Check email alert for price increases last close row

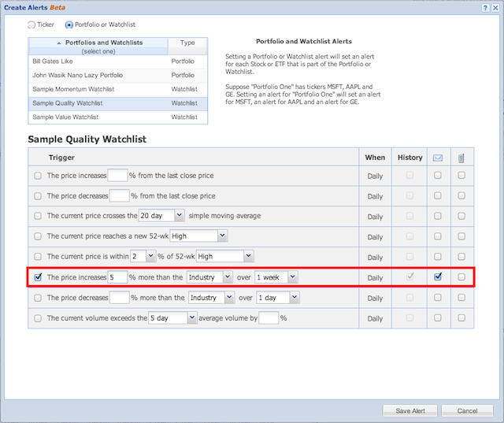438,176
